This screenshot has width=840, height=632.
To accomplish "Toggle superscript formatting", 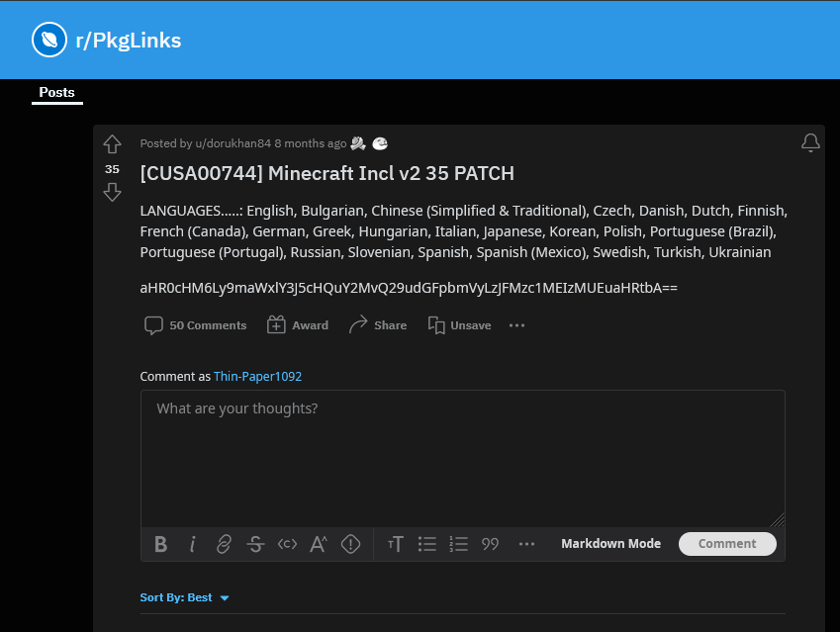I will (x=319, y=544).
